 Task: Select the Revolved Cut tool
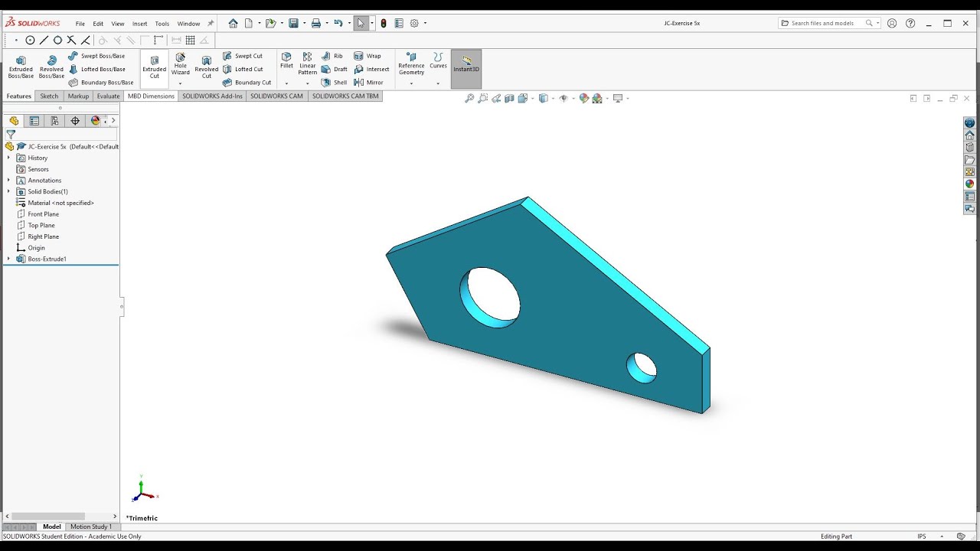click(x=206, y=67)
